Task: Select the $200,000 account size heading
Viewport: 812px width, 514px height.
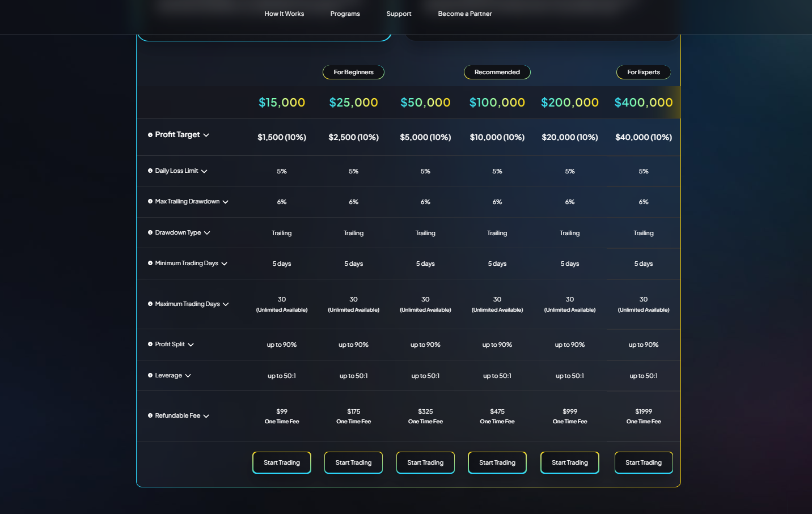Action: (x=570, y=103)
